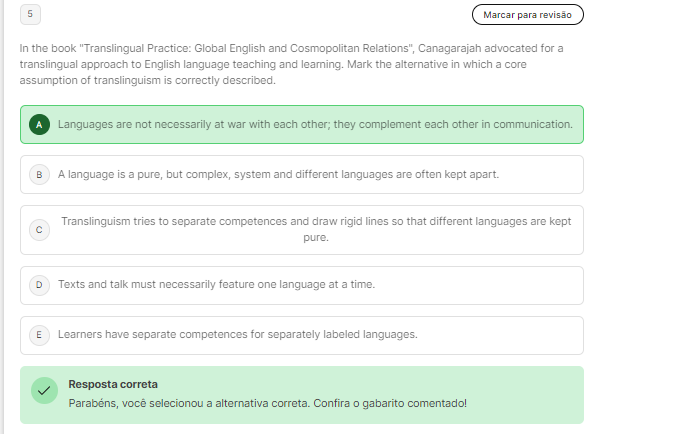Image resolution: width=695 pixels, height=434 pixels.
Task: Select answer option D circle
Action: click(x=39, y=285)
